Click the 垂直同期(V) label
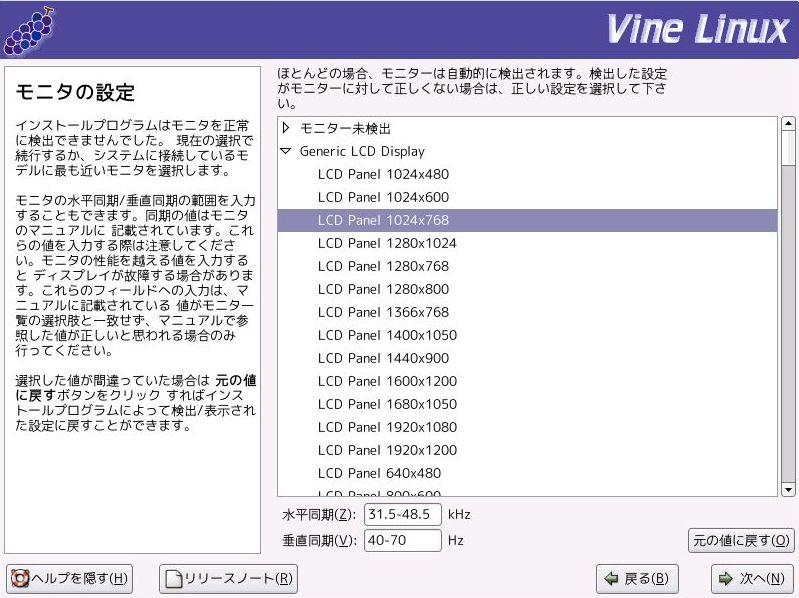 319,540
